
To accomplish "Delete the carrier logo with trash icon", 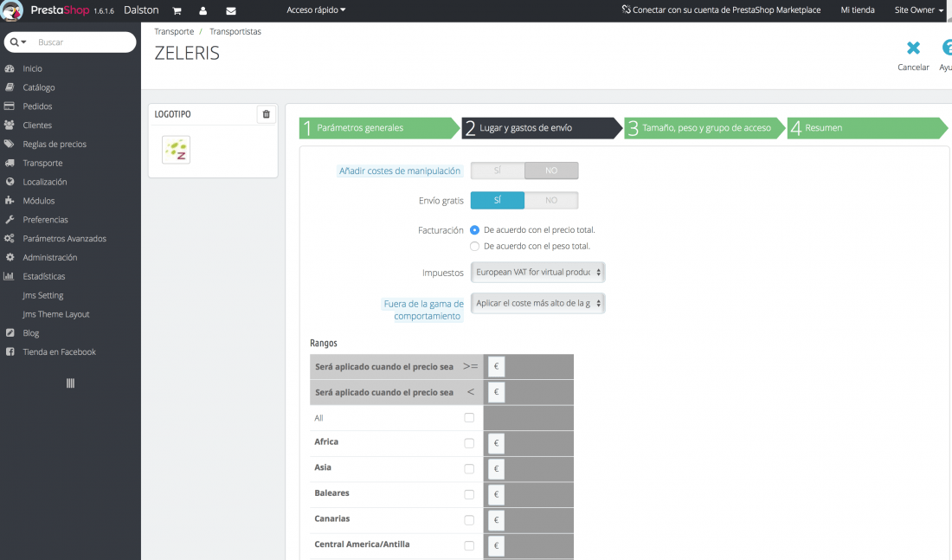I will coord(266,114).
